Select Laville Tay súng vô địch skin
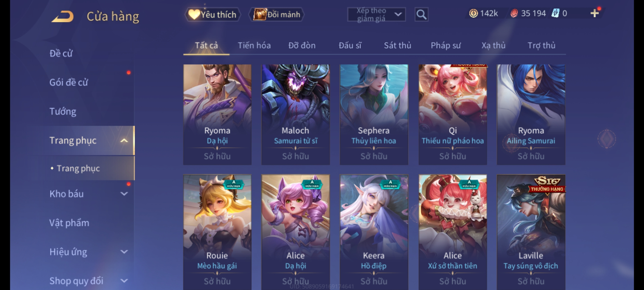The width and height of the screenshot is (644, 290). (x=531, y=232)
